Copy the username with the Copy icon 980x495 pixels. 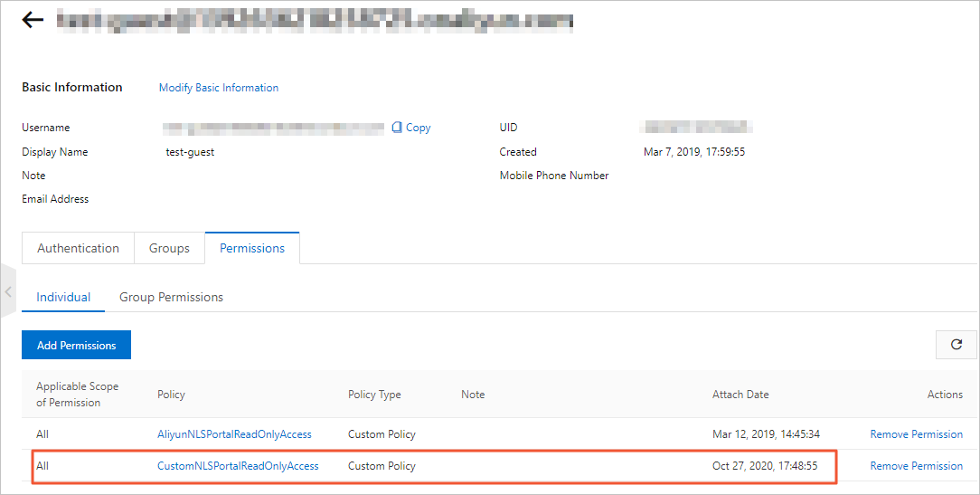click(411, 127)
